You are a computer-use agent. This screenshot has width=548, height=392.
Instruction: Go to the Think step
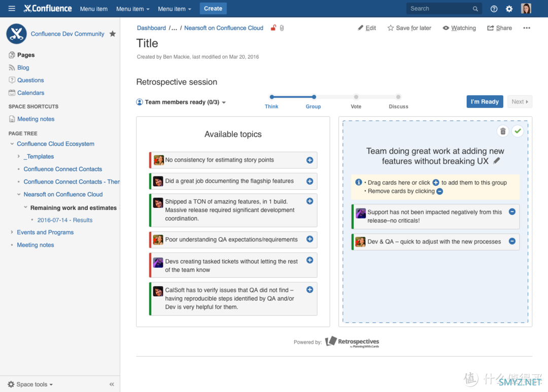271,106
